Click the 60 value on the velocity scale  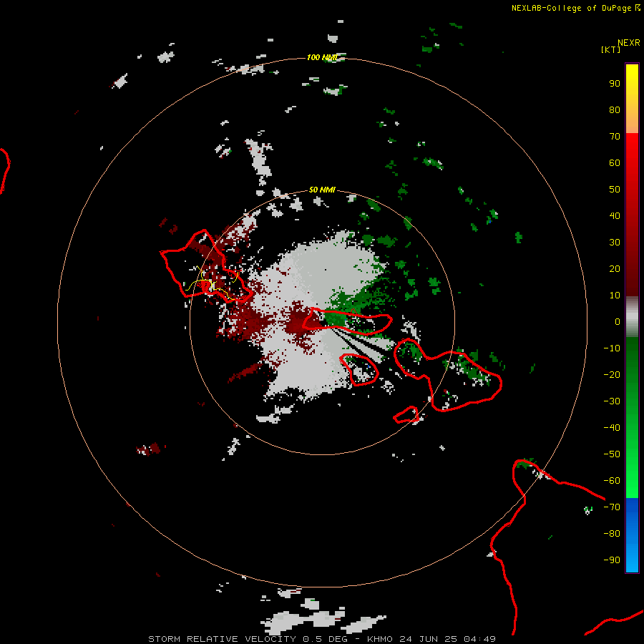[615, 163]
